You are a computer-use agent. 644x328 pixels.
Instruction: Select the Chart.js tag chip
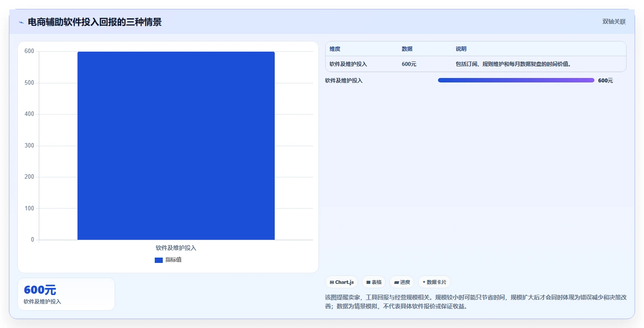(342, 282)
